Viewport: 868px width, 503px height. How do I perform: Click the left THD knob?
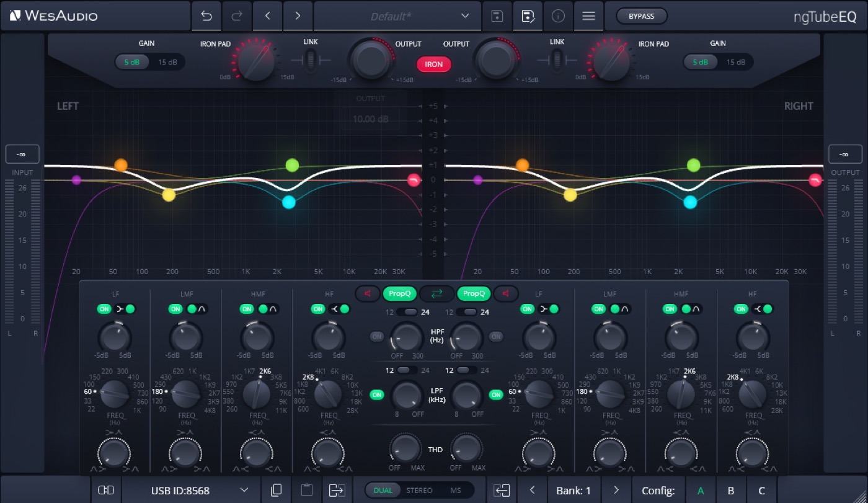(405, 448)
